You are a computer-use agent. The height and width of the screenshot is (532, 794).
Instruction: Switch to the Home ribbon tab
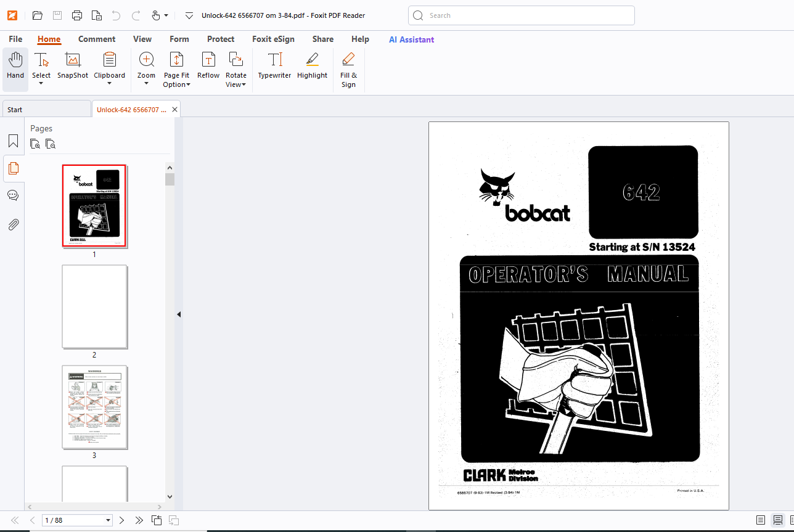point(49,39)
